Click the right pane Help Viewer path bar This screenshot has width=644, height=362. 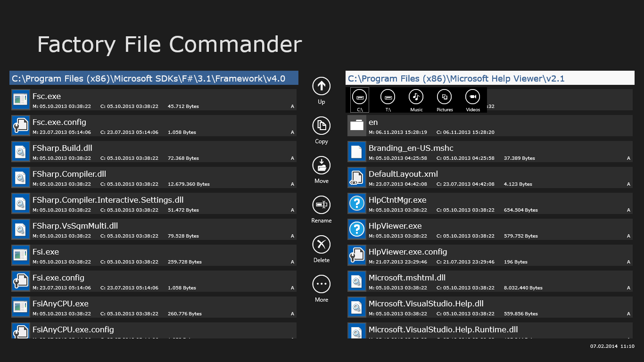point(490,78)
